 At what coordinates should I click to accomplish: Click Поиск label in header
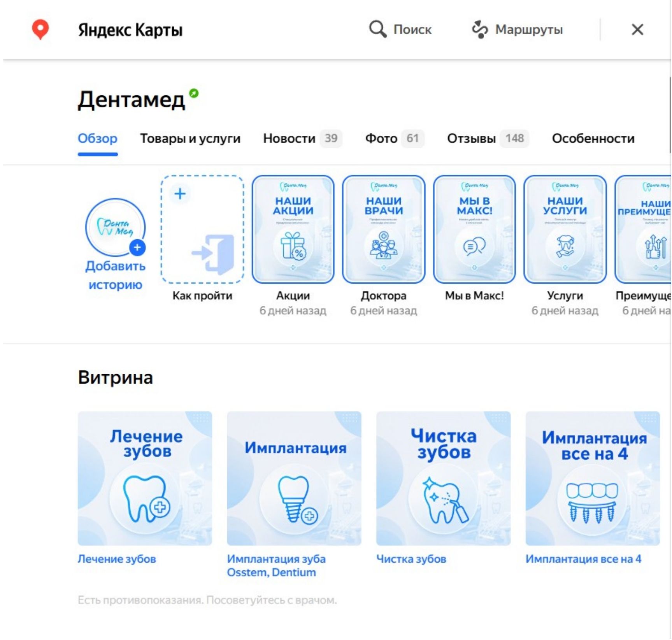tap(412, 30)
